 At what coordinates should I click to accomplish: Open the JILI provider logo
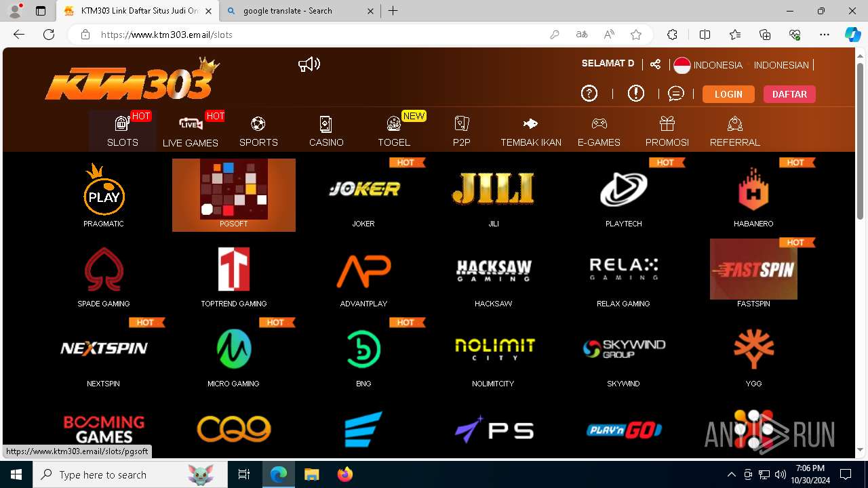point(494,189)
